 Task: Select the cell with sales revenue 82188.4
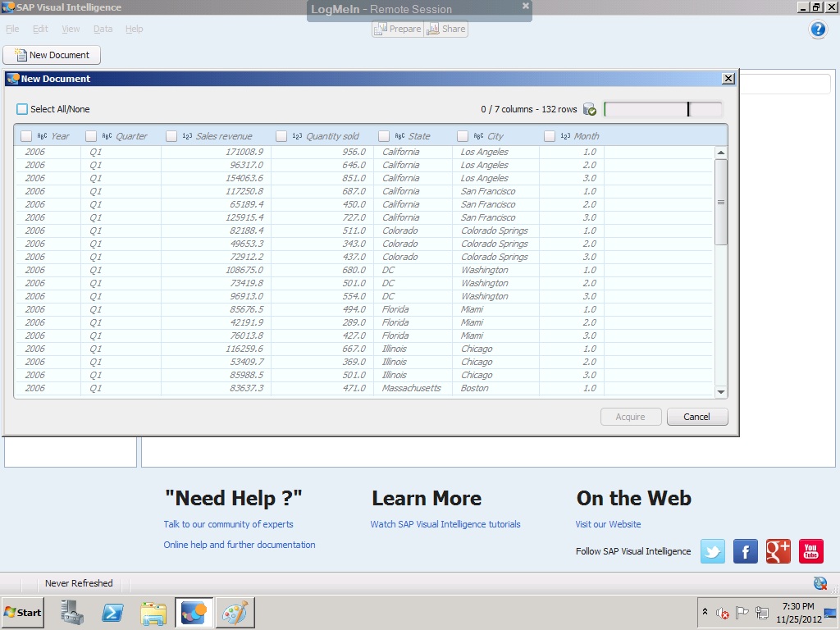[x=217, y=231]
